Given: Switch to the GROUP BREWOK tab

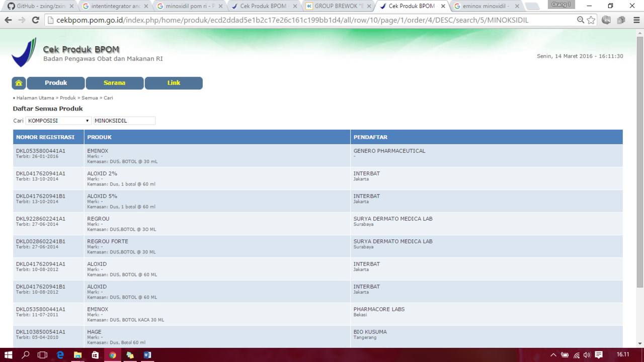Looking at the screenshot, I should click(x=338, y=6).
